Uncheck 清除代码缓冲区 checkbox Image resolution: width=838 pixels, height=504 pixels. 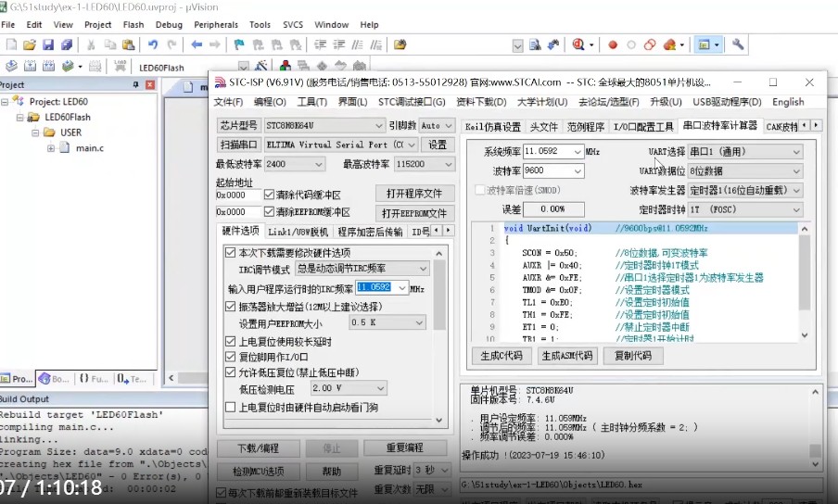pyautogui.click(x=270, y=195)
